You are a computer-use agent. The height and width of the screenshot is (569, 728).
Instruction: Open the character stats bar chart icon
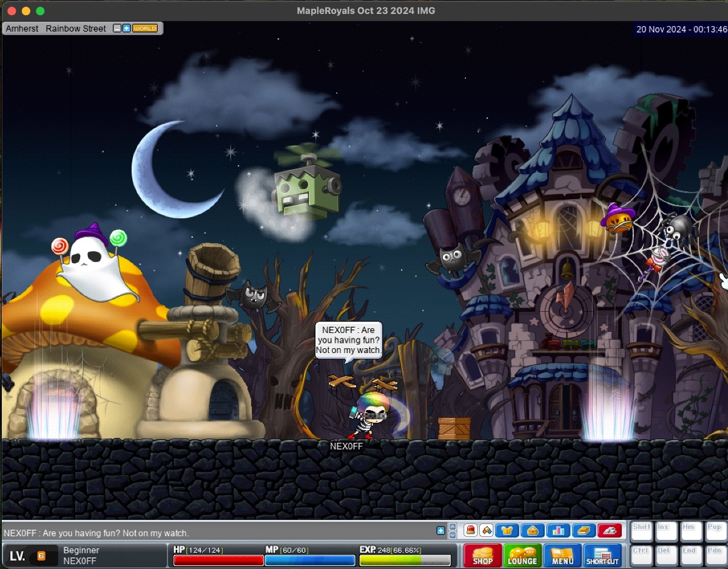[x=558, y=531]
